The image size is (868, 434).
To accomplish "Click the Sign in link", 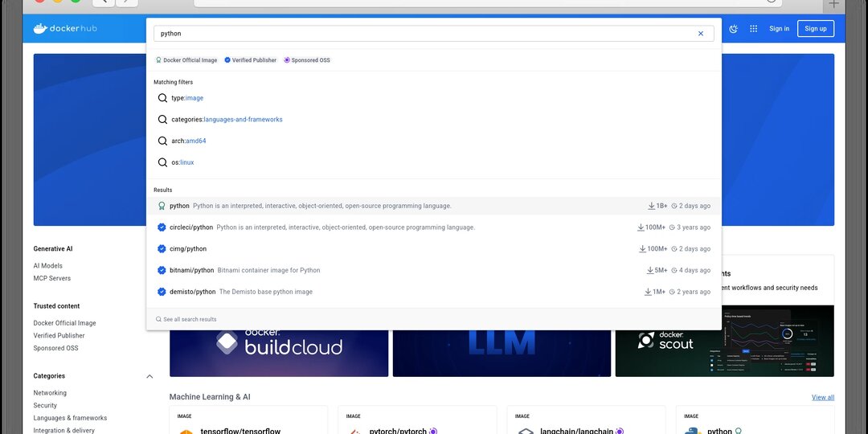I will point(779,28).
